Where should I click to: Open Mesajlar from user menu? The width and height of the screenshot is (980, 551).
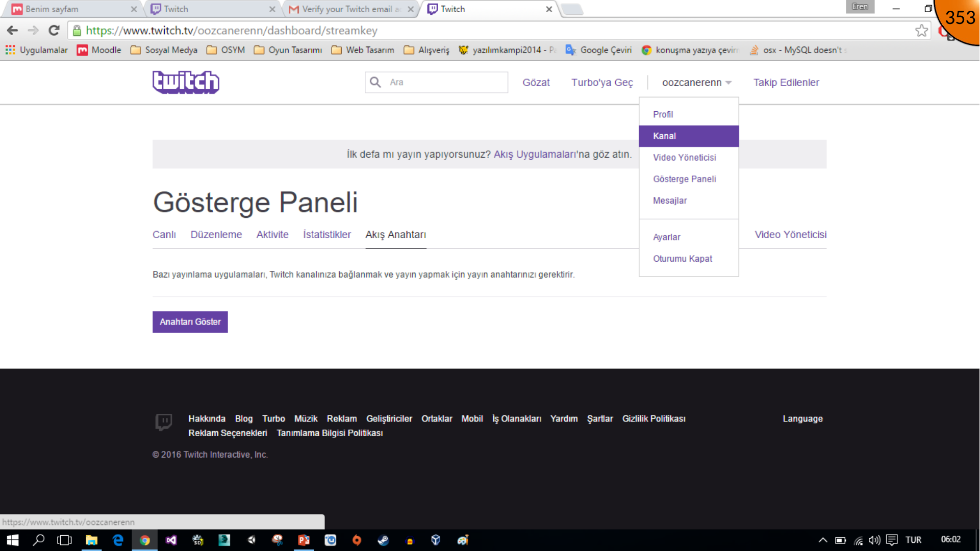coord(689,201)
